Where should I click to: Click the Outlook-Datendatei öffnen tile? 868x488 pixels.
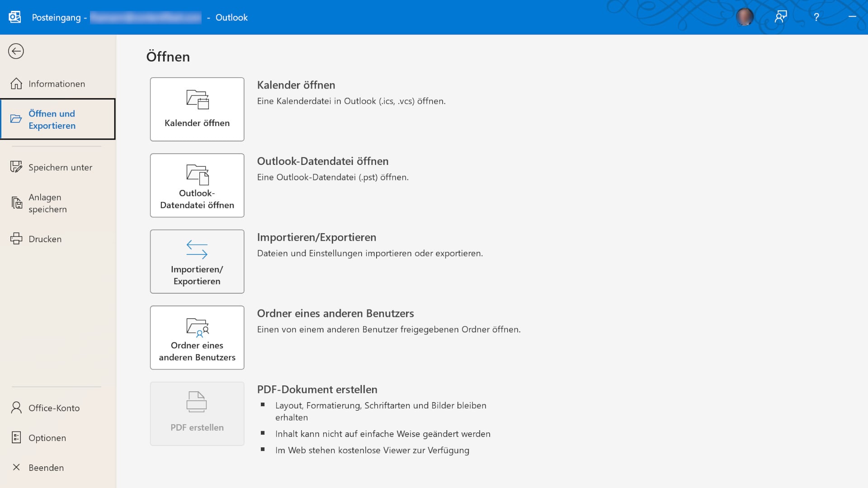coord(197,185)
